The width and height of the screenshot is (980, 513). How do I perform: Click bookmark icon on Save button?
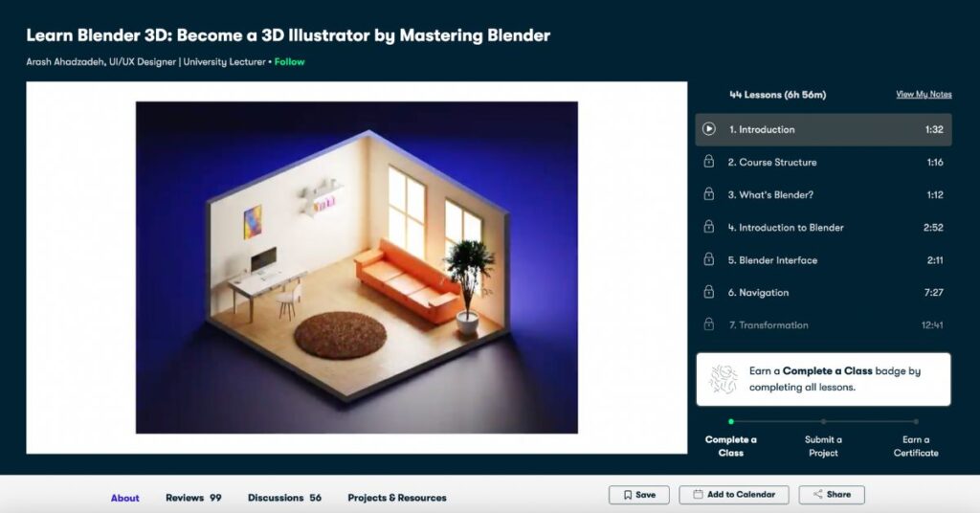(x=628, y=495)
